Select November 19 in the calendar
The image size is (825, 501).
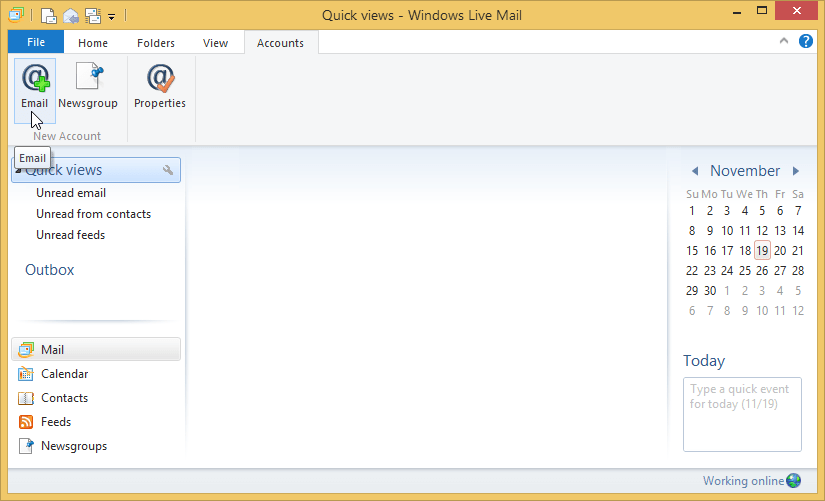[x=762, y=250]
